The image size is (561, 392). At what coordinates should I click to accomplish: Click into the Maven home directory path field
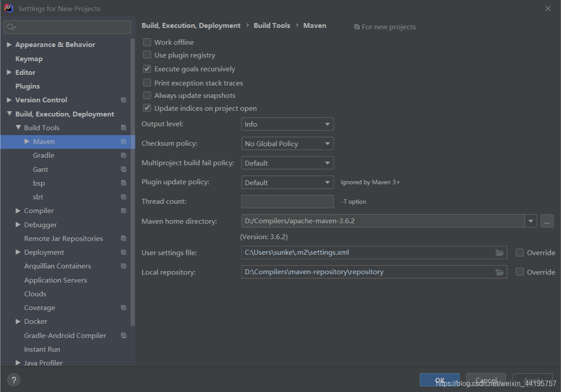click(x=383, y=221)
